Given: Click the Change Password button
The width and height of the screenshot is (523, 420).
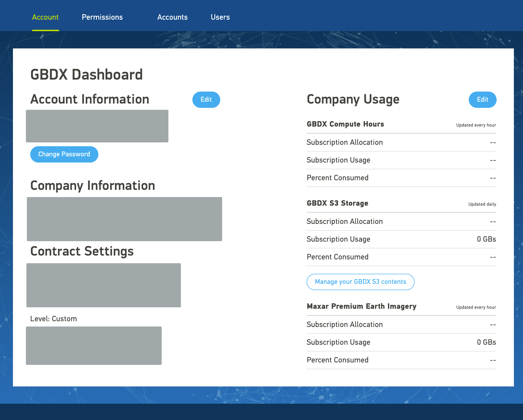Looking at the screenshot, I should click(x=64, y=154).
